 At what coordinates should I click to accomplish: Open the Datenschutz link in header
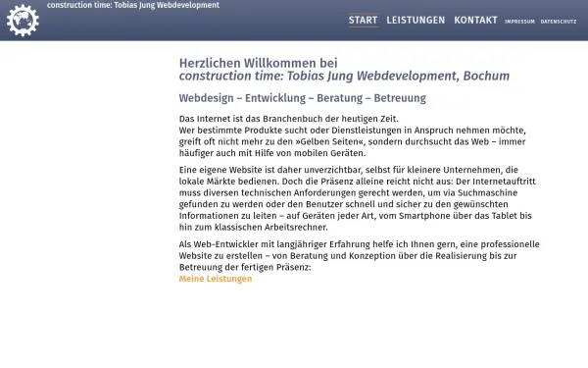point(559,22)
